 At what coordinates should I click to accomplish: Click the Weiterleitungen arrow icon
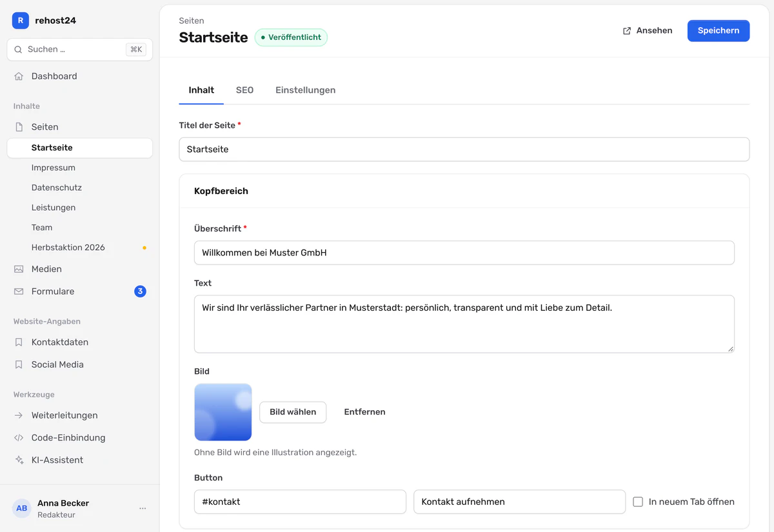coord(19,415)
